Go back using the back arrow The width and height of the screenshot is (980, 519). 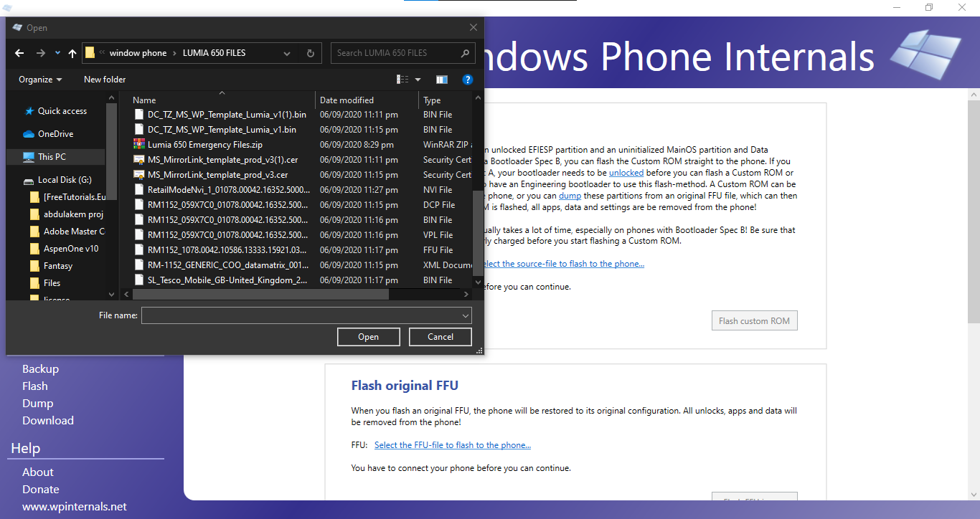pyautogui.click(x=19, y=52)
